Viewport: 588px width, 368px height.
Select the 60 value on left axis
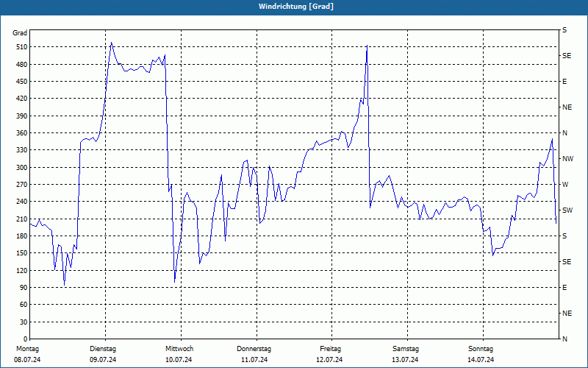tap(24, 304)
